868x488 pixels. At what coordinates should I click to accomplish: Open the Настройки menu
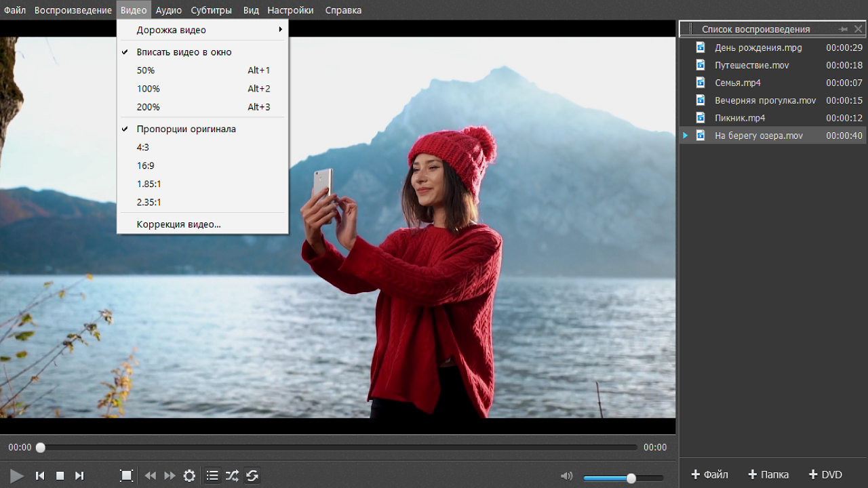pos(290,10)
